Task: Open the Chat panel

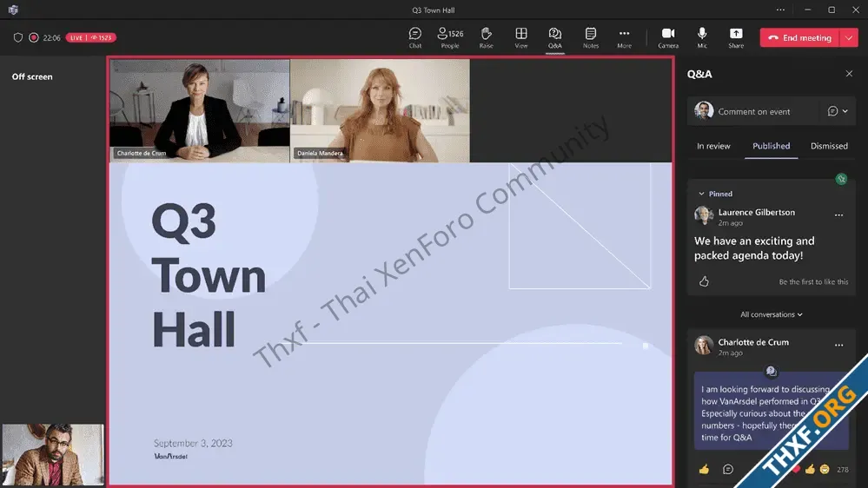Action: pos(414,37)
